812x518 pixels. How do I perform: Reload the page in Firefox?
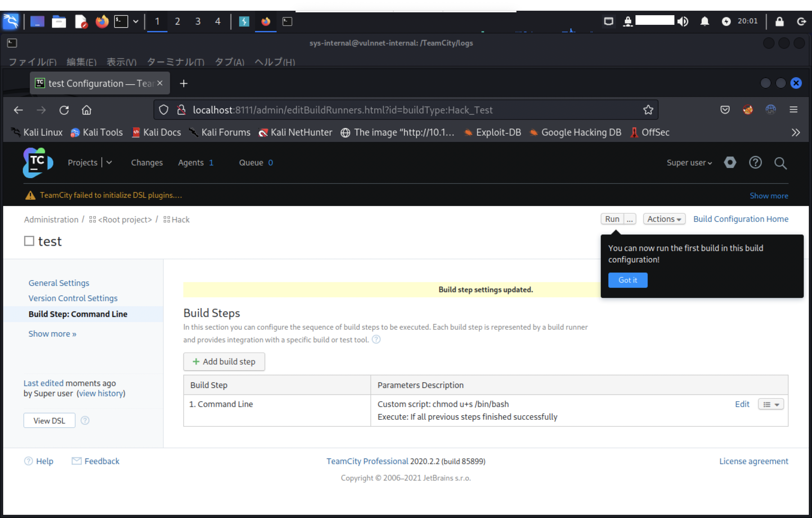64,110
